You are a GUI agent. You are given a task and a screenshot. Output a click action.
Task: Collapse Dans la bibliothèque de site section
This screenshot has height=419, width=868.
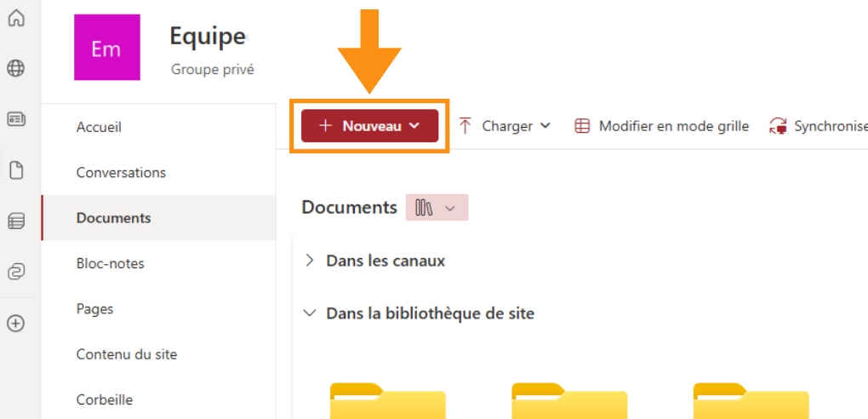click(x=310, y=313)
